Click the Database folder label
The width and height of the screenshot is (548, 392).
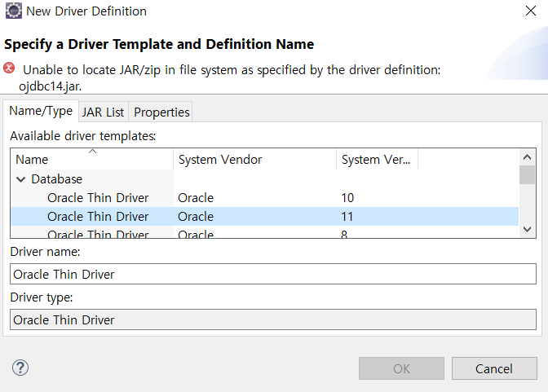coord(56,179)
